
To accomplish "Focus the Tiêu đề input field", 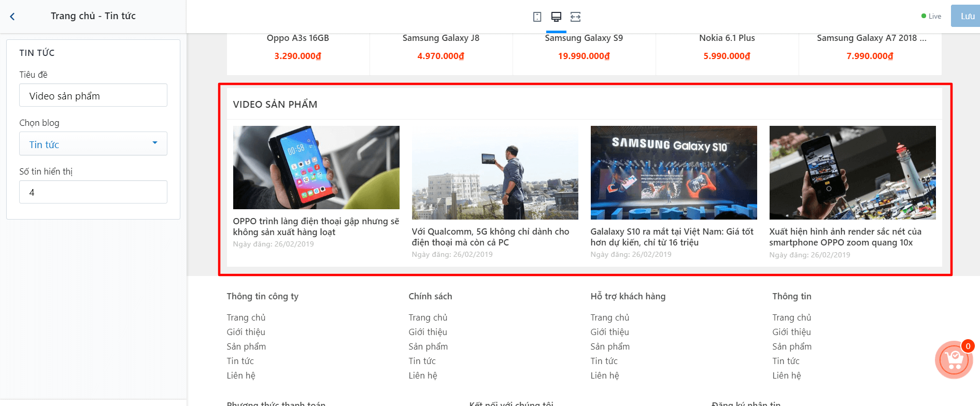I will pos(93,95).
